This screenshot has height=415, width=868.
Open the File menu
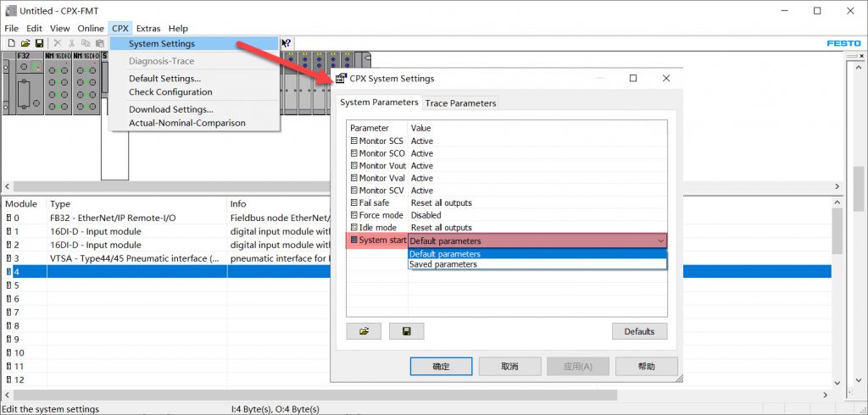pos(11,28)
